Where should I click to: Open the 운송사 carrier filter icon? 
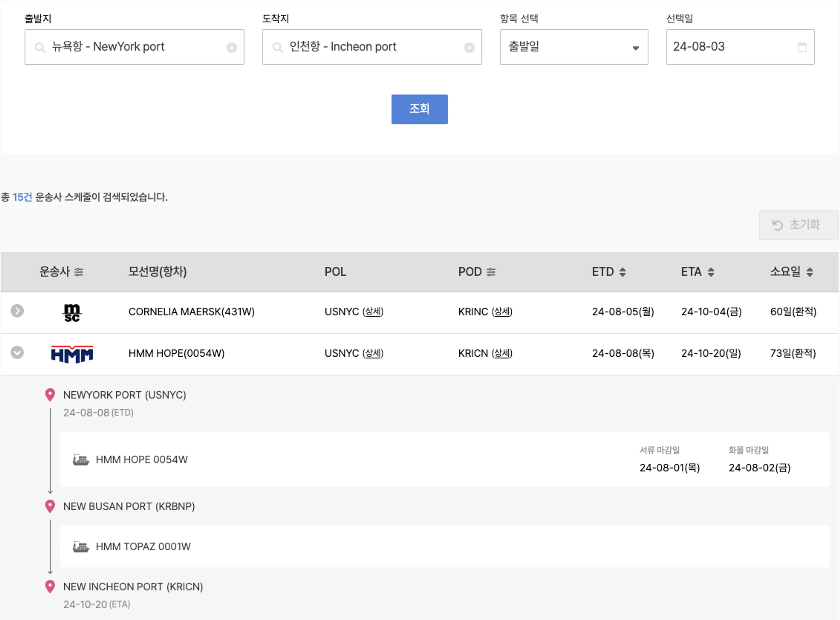tap(79, 272)
